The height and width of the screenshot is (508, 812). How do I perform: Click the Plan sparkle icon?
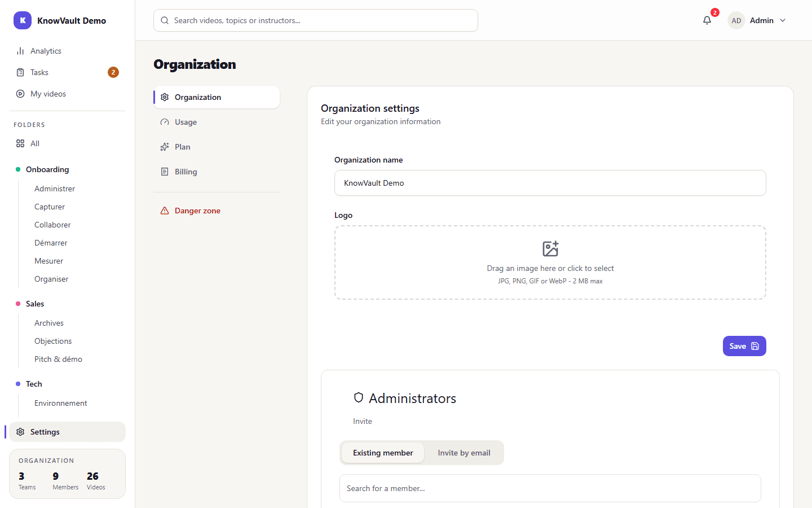165,147
